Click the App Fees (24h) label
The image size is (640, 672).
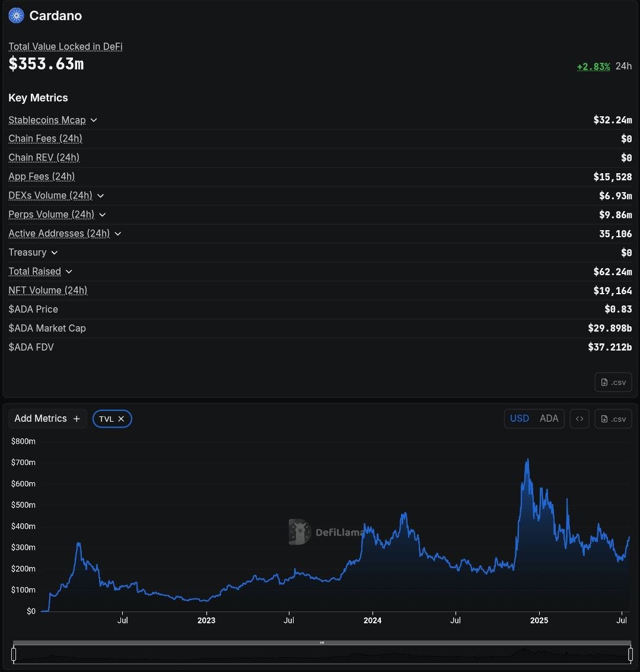point(42,176)
